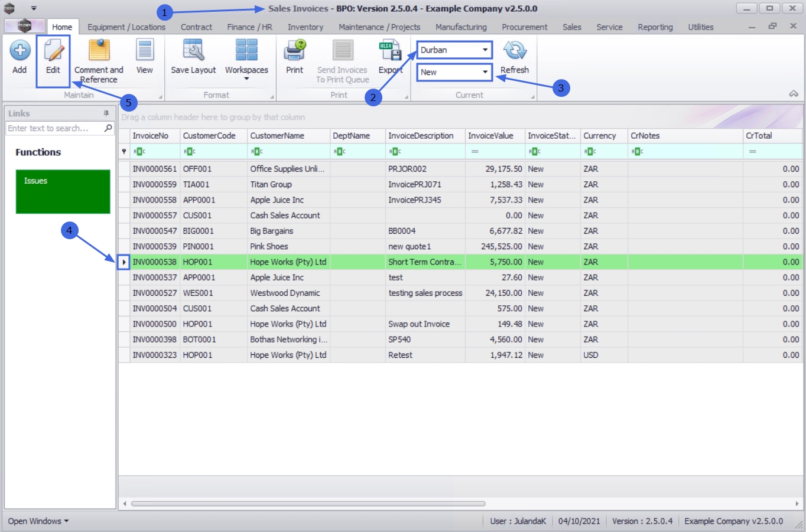Image resolution: width=806 pixels, height=532 pixels.
Task: Click Send Invoices To Print Queue
Action: 342,61
